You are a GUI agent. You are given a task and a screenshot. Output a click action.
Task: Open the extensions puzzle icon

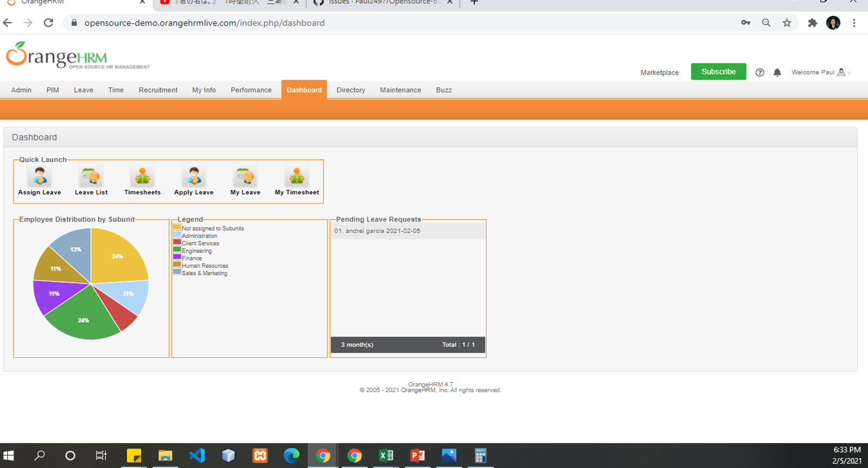812,23
